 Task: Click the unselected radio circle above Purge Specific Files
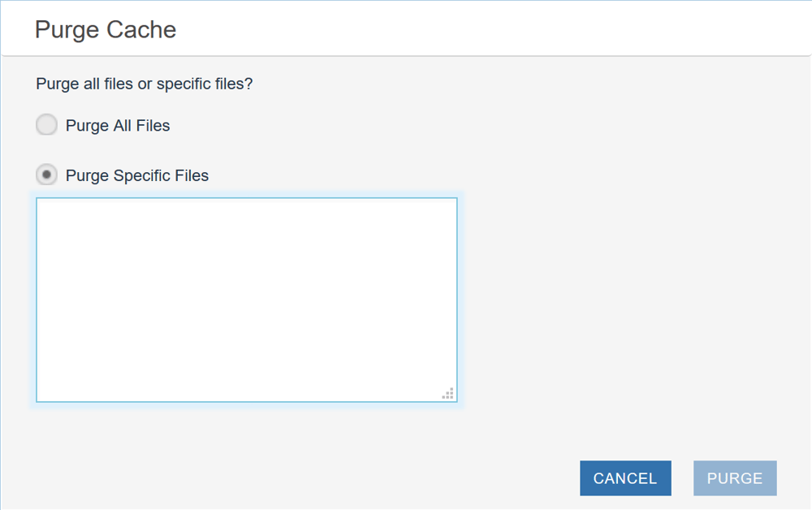[47, 125]
